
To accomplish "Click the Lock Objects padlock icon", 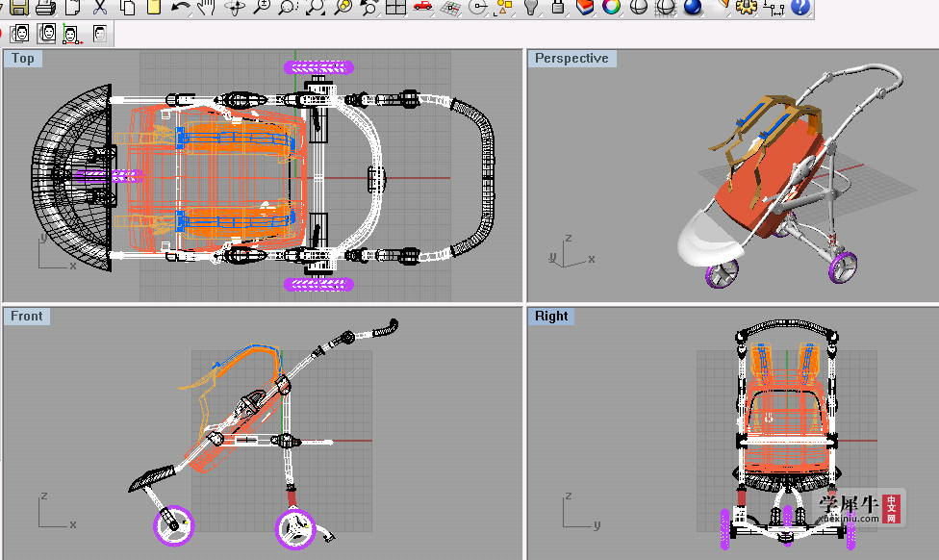I will pyautogui.click(x=558, y=7).
